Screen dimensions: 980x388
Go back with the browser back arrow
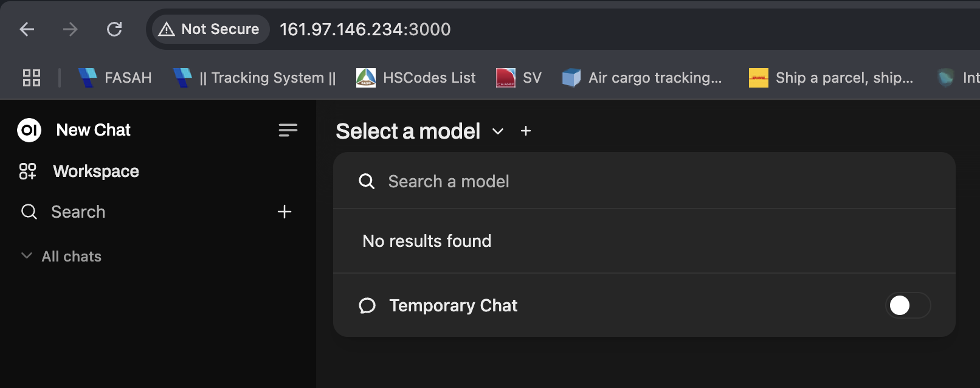click(27, 29)
